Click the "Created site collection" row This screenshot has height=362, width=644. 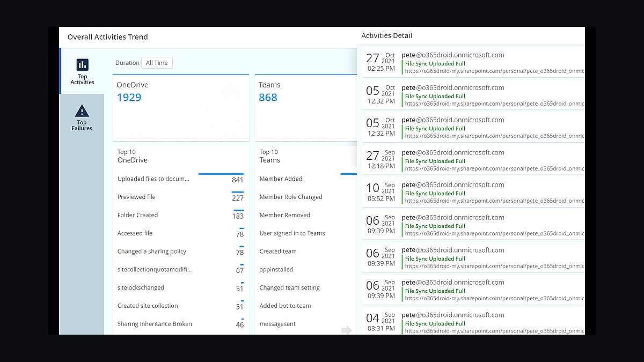[180, 306]
